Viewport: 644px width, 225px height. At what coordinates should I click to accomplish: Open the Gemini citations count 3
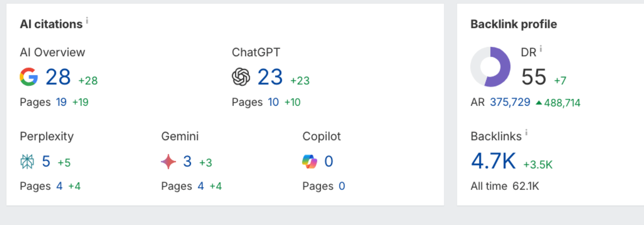click(187, 161)
